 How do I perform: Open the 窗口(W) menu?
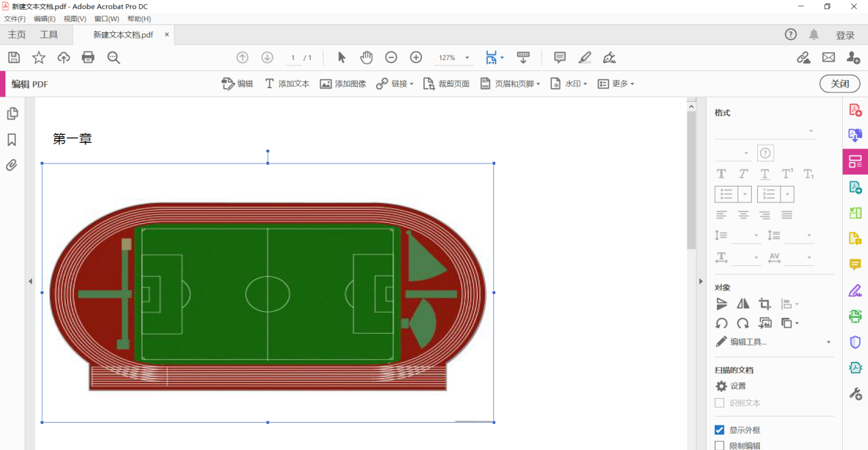click(x=107, y=18)
